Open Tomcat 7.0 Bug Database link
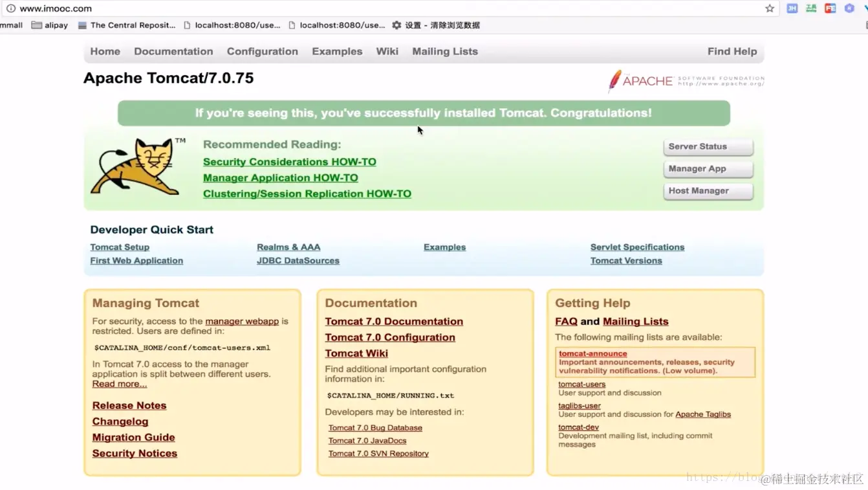Screen dimensions: 868x490 [x=375, y=428]
